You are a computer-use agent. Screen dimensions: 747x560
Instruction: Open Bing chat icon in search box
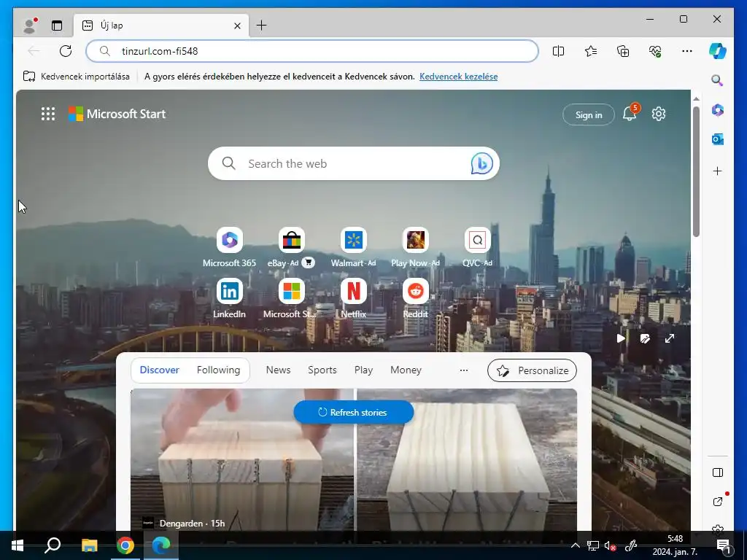pyautogui.click(x=481, y=163)
